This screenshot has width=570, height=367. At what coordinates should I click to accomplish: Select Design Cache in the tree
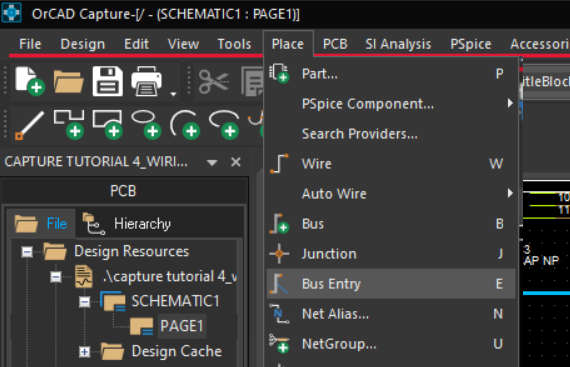[x=177, y=351]
